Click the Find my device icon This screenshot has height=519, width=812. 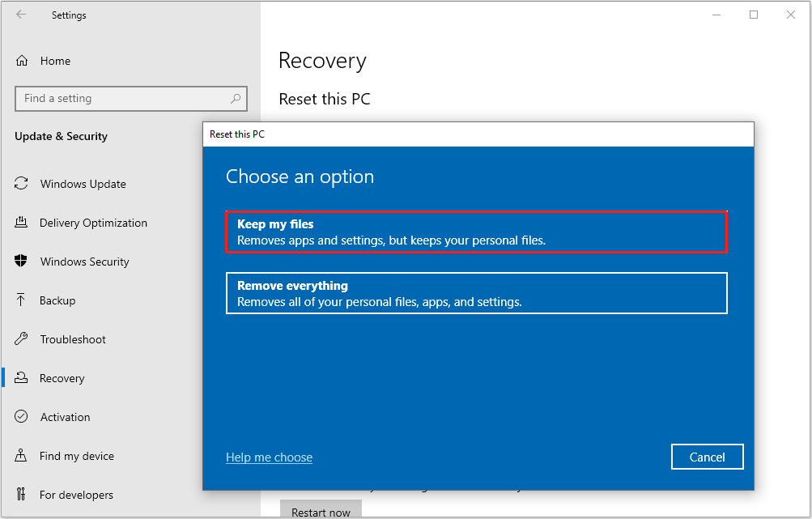pos(21,455)
